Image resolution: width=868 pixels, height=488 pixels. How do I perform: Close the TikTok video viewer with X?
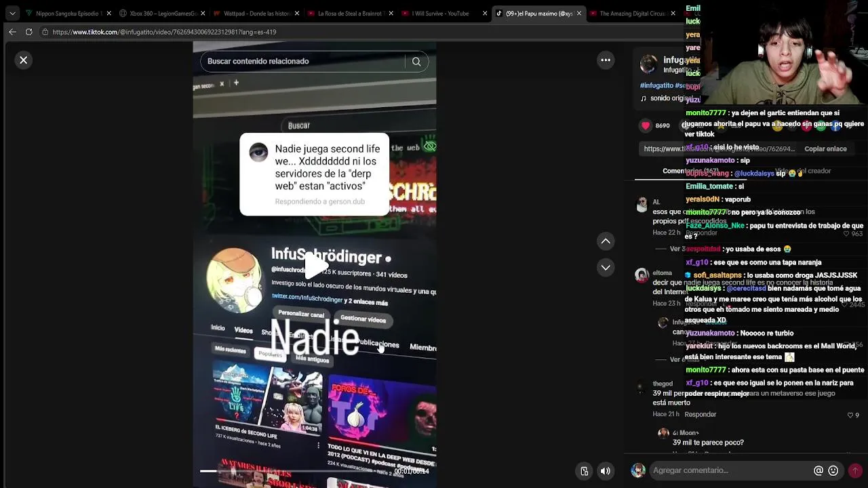(24, 60)
